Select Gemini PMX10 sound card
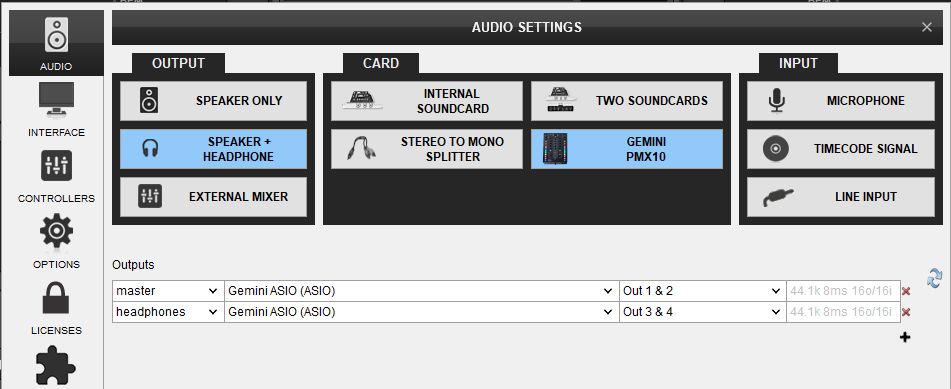This screenshot has width=951, height=389. 627,149
